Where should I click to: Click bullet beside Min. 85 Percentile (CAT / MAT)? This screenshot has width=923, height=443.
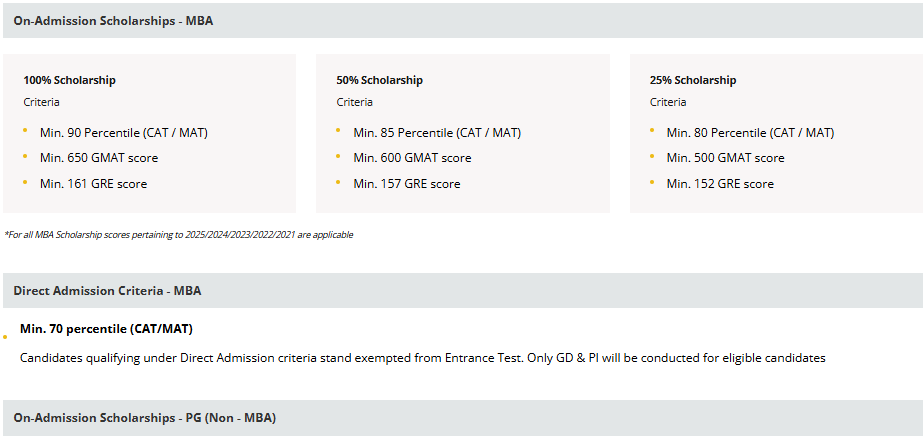tap(338, 131)
